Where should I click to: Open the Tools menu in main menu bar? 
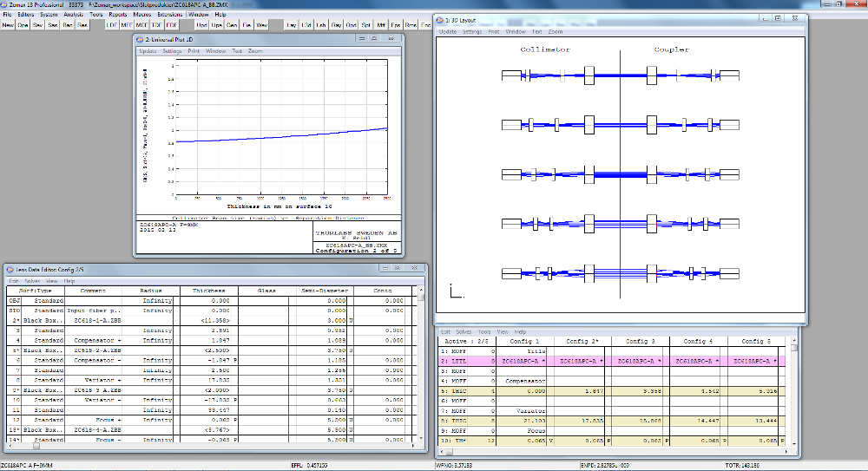point(96,15)
